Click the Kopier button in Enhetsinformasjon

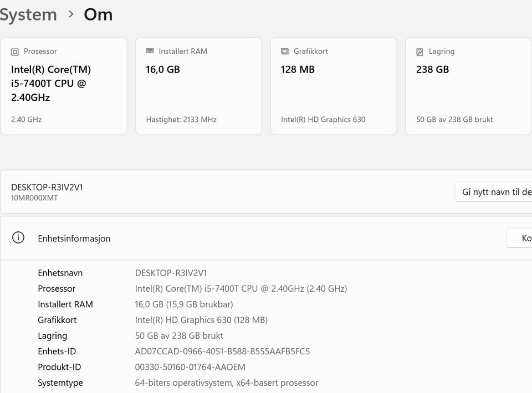[519, 238]
